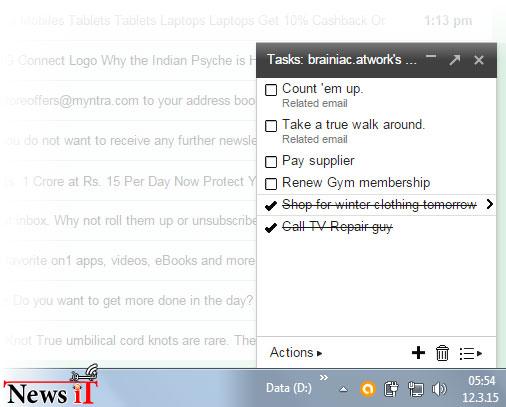
Task: Tick the 'Pay supplier' checkbox
Action: (x=271, y=162)
